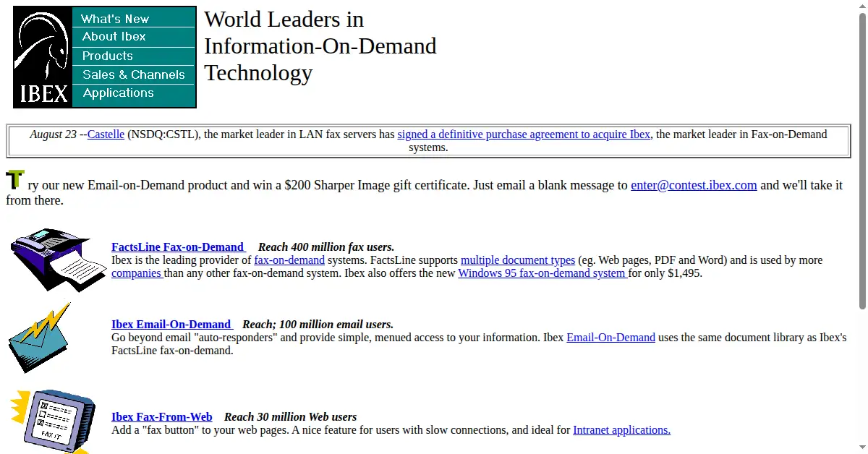
Task: Open the multiple document types link
Action: [x=518, y=260]
